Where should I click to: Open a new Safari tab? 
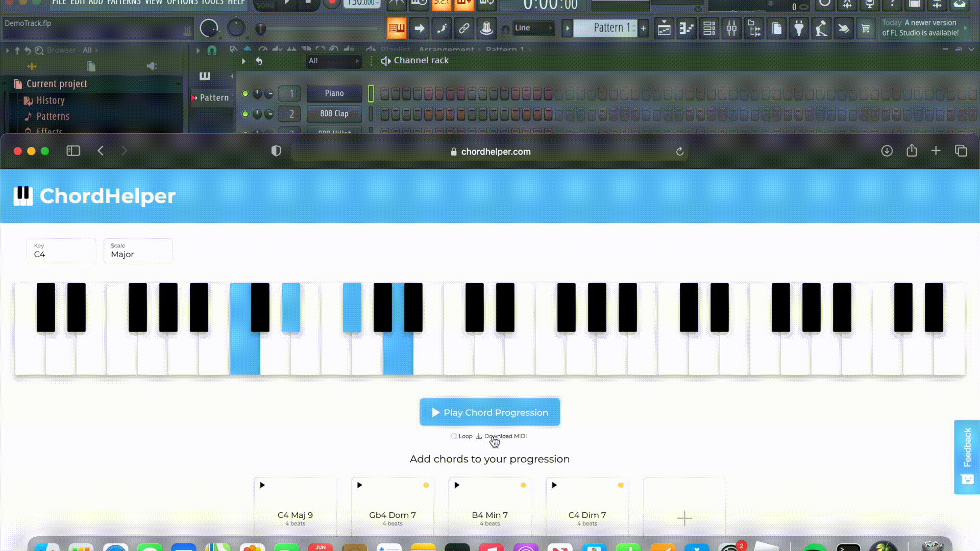936,151
